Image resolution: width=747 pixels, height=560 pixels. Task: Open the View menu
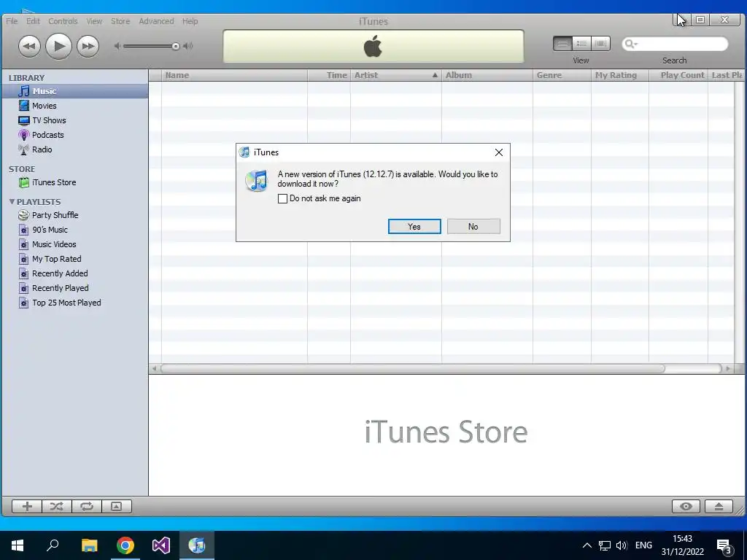click(94, 21)
